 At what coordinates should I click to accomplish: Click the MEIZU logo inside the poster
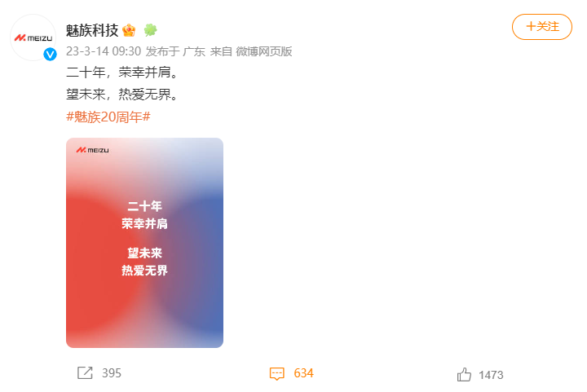tap(92, 150)
